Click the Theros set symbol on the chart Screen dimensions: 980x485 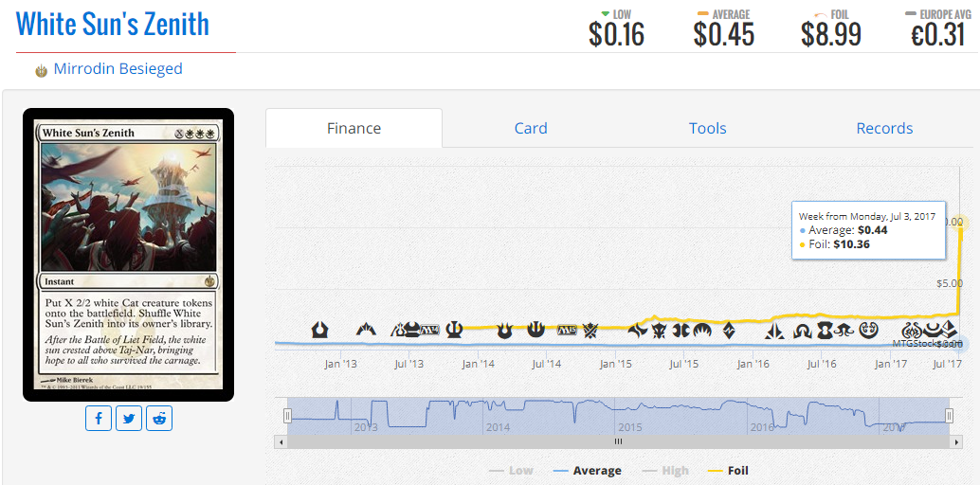456,328
